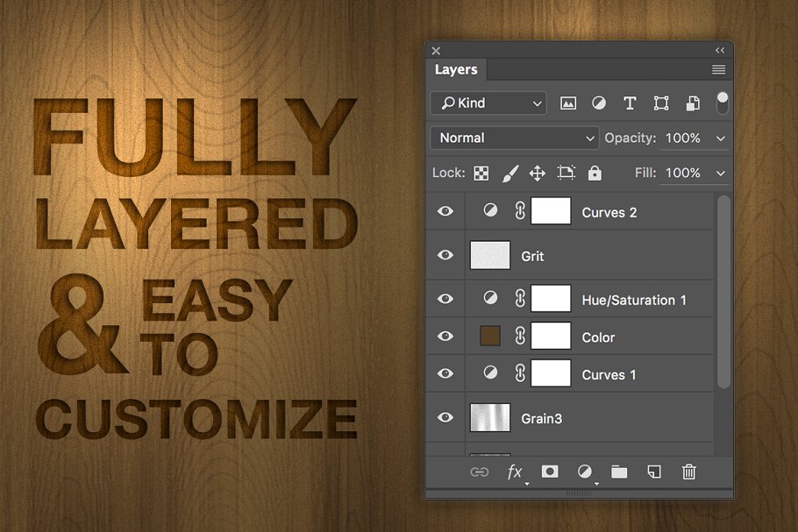
Task: Open the blend mode dropdown showing Normal
Action: pyautogui.click(x=514, y=138)
